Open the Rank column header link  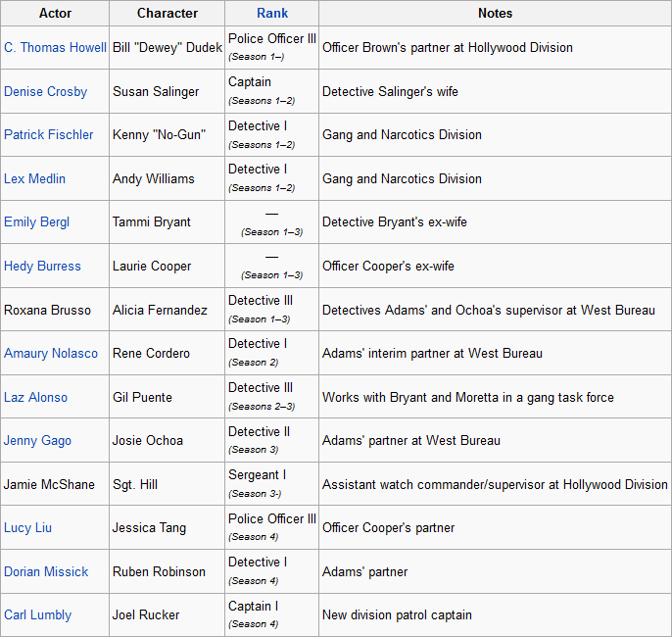(x=272, y=14)
